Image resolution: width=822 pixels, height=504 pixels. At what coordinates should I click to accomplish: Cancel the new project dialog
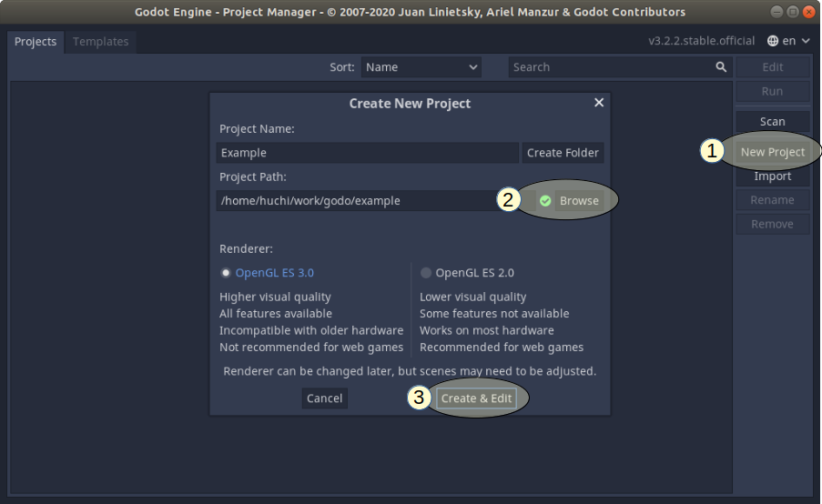[324, 398]
